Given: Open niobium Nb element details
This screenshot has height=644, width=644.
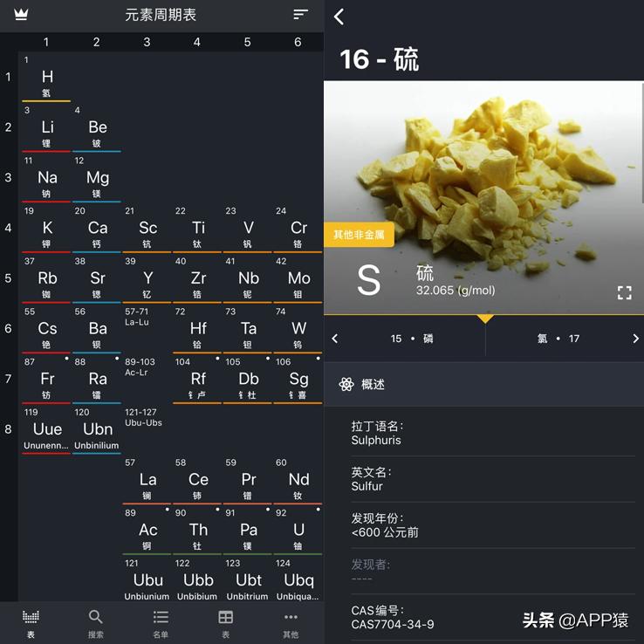Looking at the screenshot, I should 248,279.
